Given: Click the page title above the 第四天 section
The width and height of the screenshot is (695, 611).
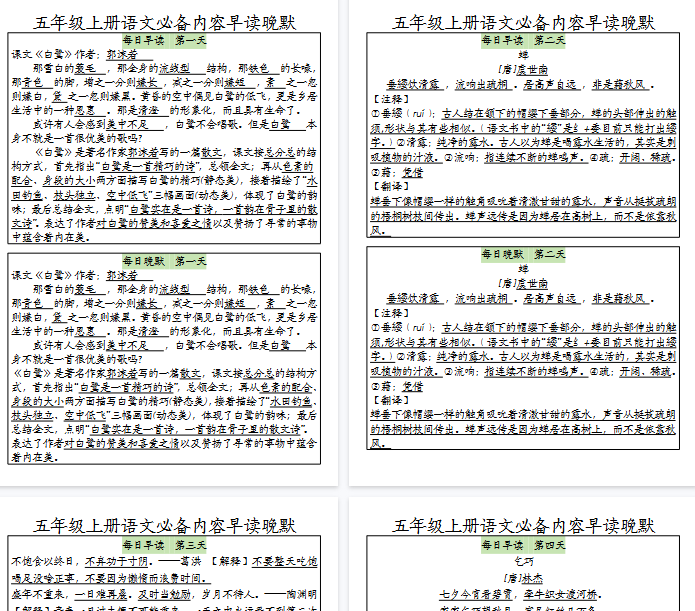Looking at the screenshot, I should [524, 526].
